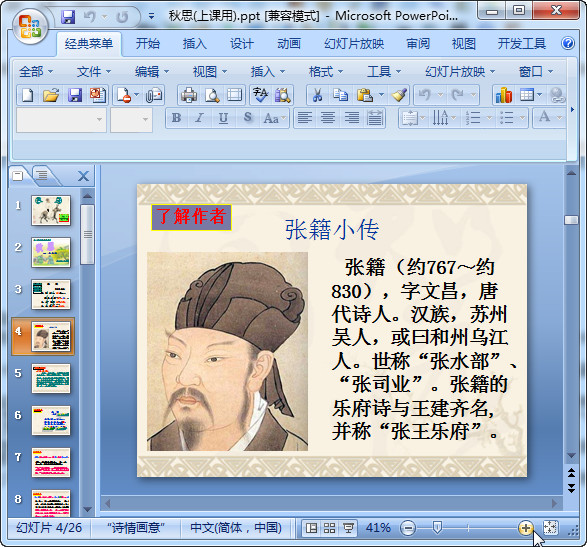Start Slide Show from status bar
The image size is (587, 547).
348,528
